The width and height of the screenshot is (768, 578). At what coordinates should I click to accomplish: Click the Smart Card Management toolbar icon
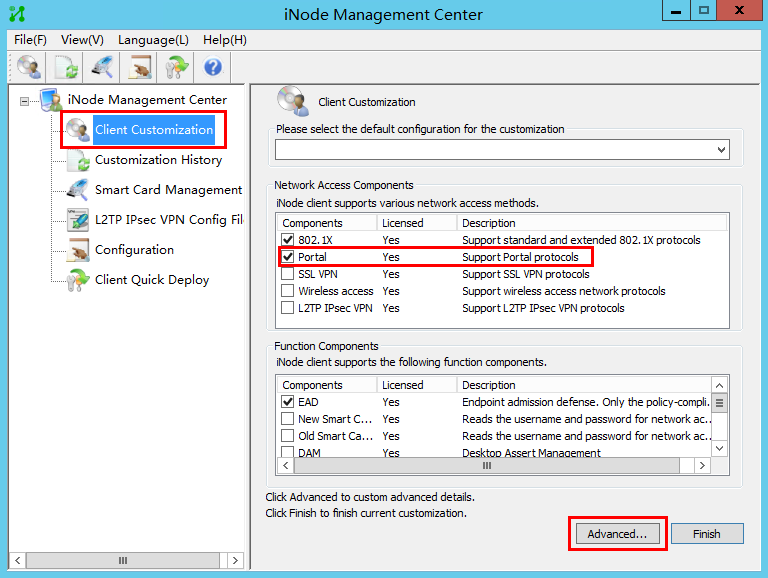pyautogui.click(x=102, y=67)
